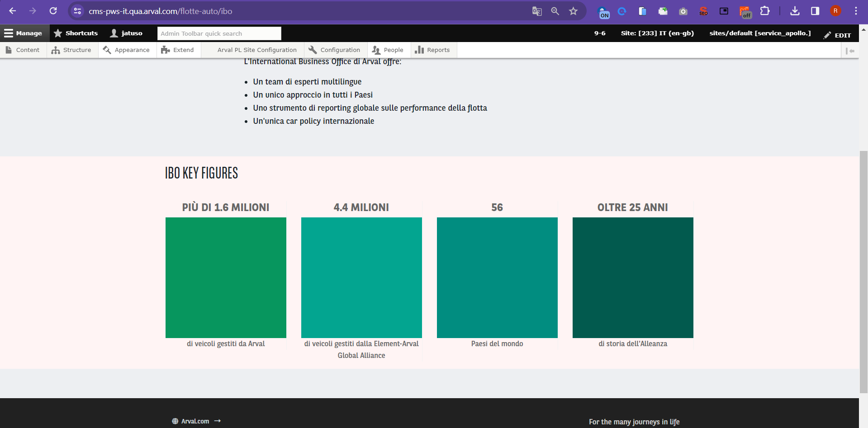Expand the Shortcuts toolbar tray
868x428 pixels.
pos(76,33)
